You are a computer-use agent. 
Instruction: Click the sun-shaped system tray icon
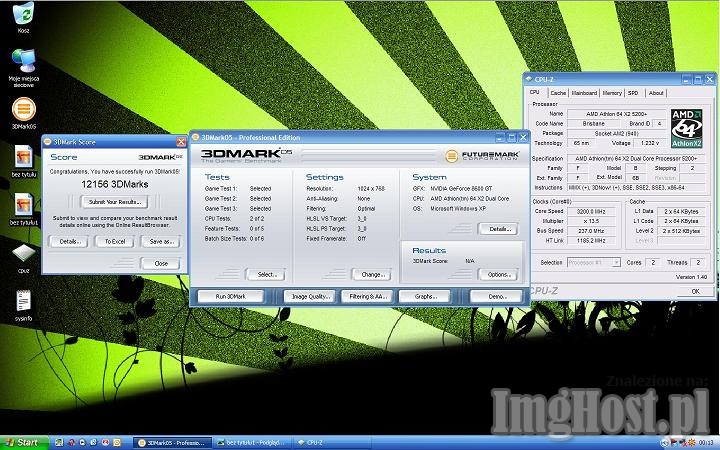click(691, 443)
